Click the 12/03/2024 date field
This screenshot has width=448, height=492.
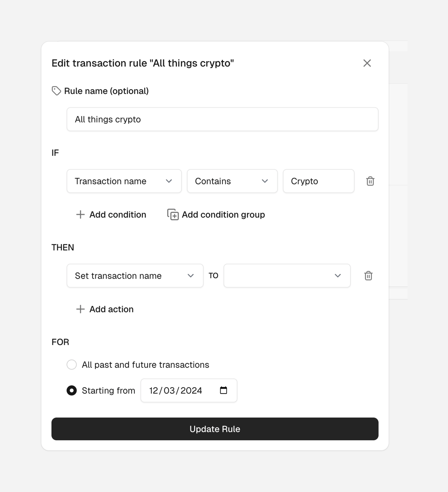tap(179, 390)
